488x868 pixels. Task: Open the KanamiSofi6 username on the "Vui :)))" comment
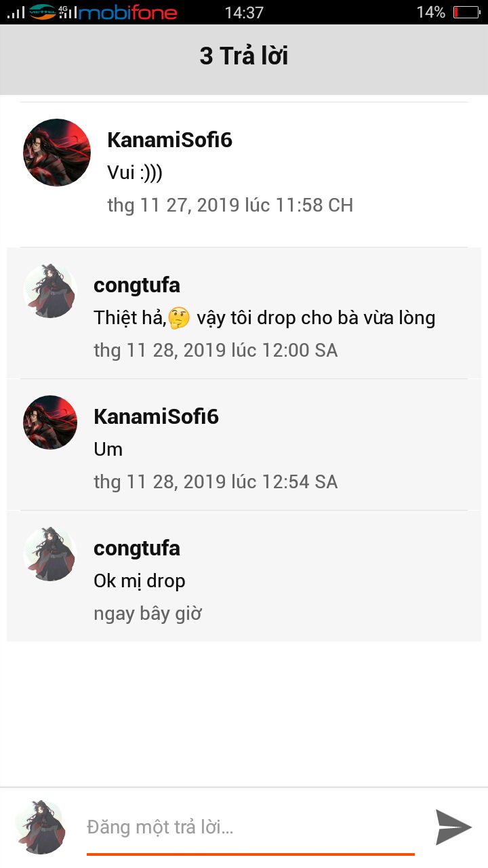pos(169,140)
